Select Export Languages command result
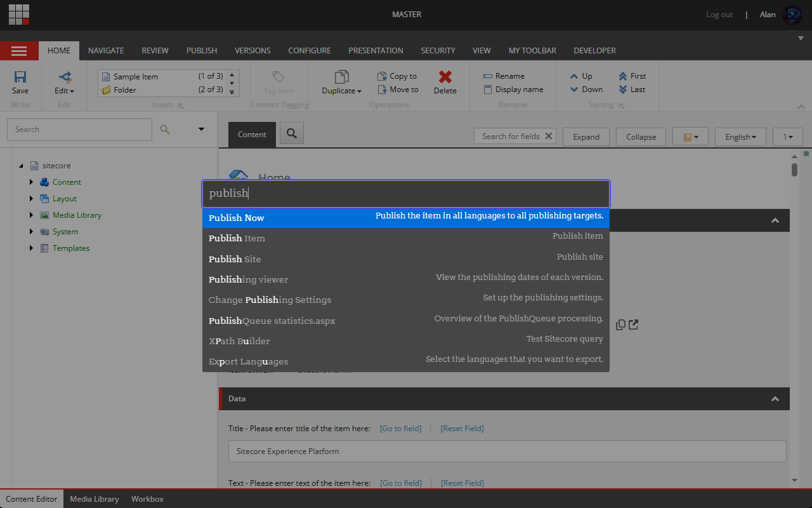This screenshot has height=508, width=812. (406, 361)
